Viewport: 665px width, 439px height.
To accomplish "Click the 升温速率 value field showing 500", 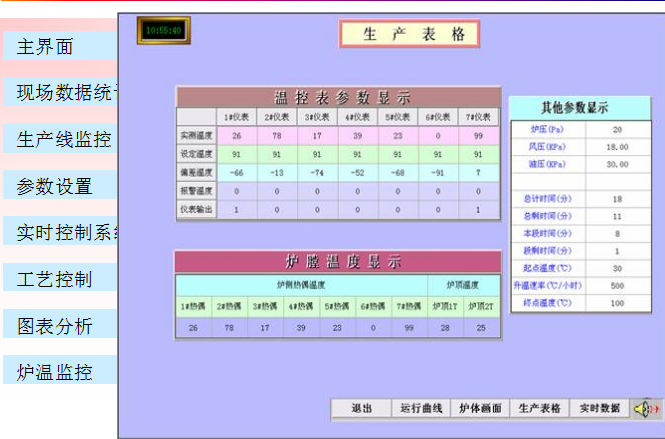I will click(x=617, y=285).
